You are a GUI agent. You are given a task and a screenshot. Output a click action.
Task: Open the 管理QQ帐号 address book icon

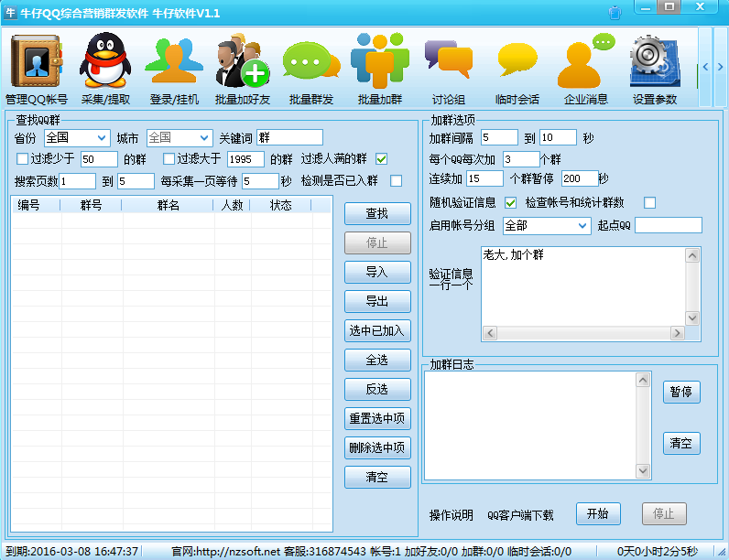point(37,60)
